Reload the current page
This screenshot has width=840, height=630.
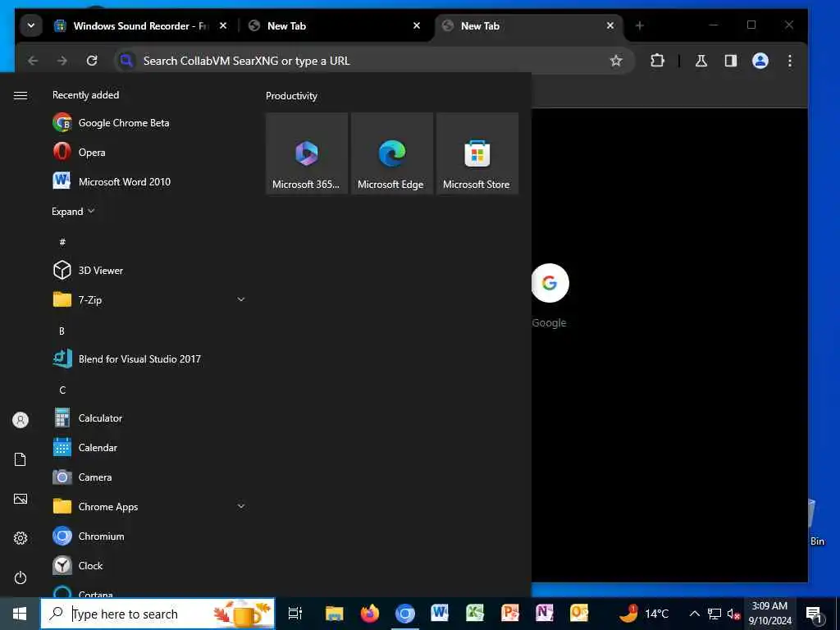(x=92, y=61)
